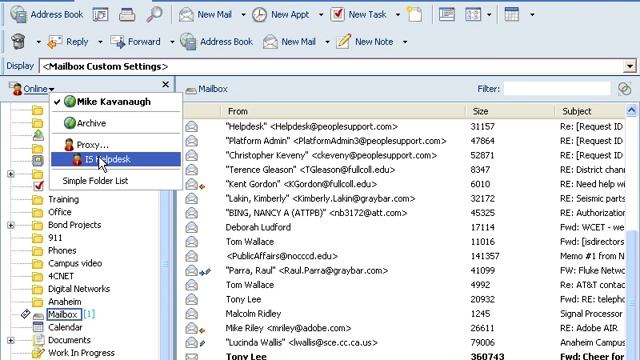This screenshot has height=360, width=640.
Task: Open the Display settings combo box arrow
Action: (630, 66)
